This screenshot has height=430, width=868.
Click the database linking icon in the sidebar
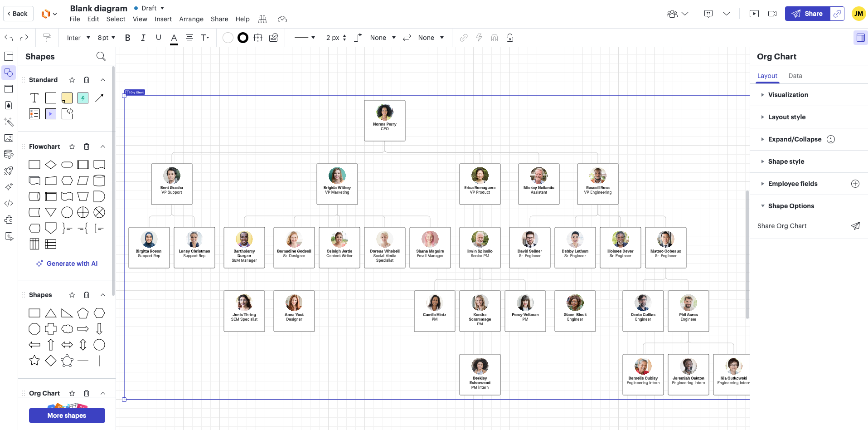coord(9,154)
